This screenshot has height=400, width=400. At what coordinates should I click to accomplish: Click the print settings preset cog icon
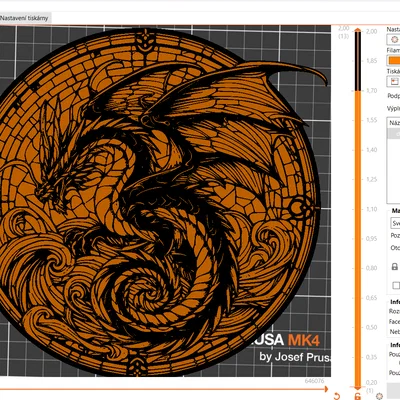click(394, 40)
